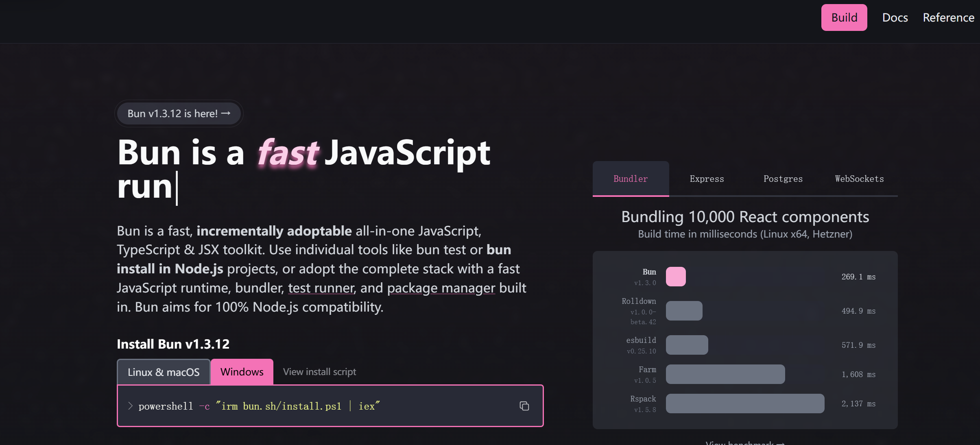Follow the test runner link

pos(321,288)
